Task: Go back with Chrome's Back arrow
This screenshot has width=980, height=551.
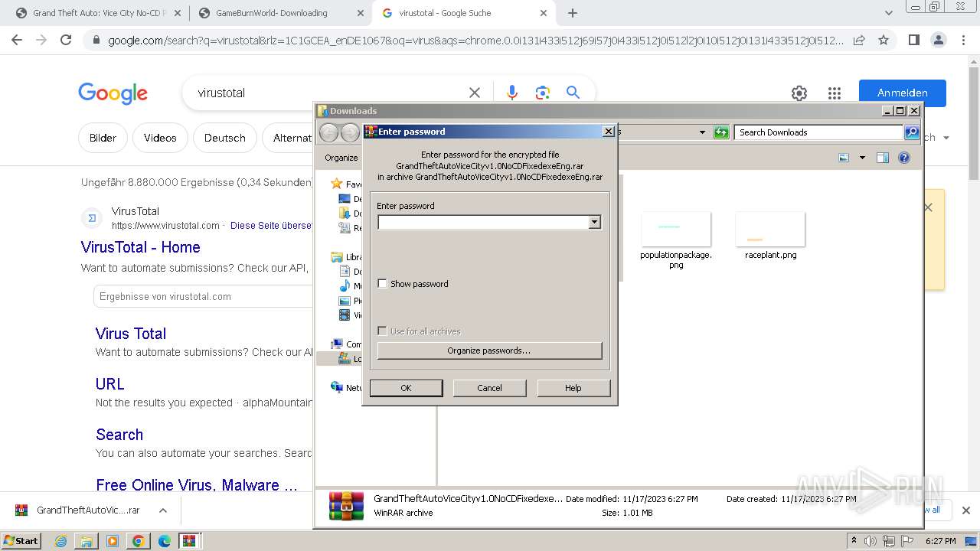Action: pos(17,40)
